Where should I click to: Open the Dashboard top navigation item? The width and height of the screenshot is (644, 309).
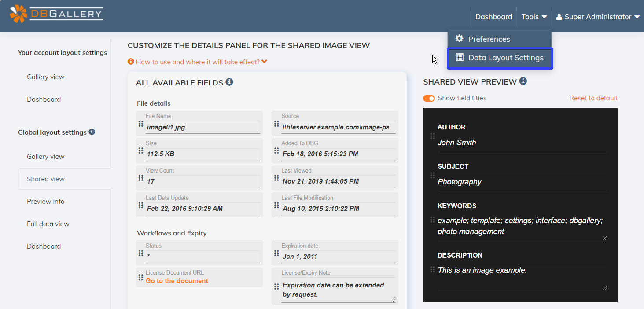(x=493, y=17)
